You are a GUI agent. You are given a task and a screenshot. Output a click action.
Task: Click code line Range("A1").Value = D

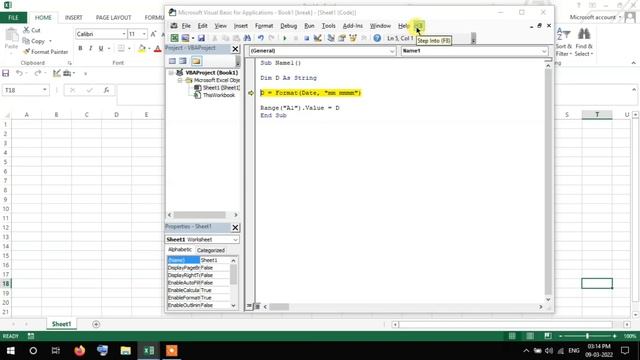pos(300,108)
